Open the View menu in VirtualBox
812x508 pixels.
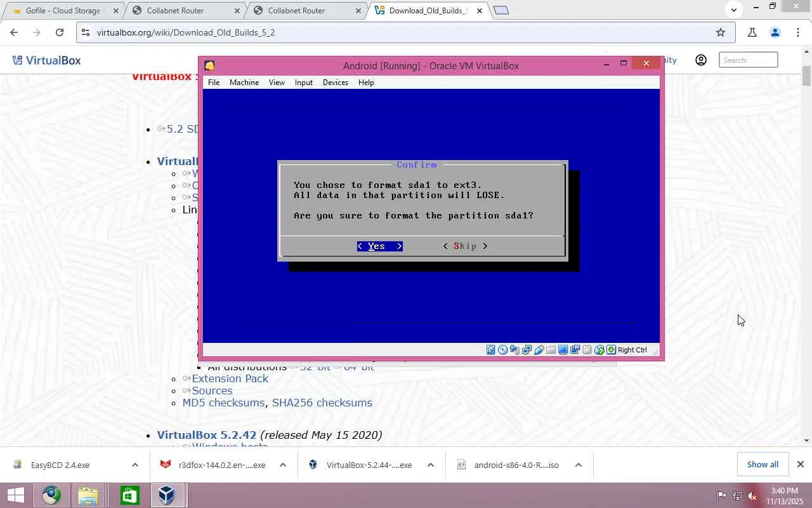click(x=277, y=83)
